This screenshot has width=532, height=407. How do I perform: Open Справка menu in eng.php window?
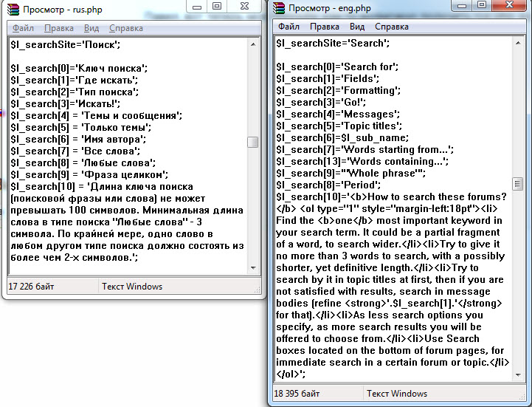point(392,27)
